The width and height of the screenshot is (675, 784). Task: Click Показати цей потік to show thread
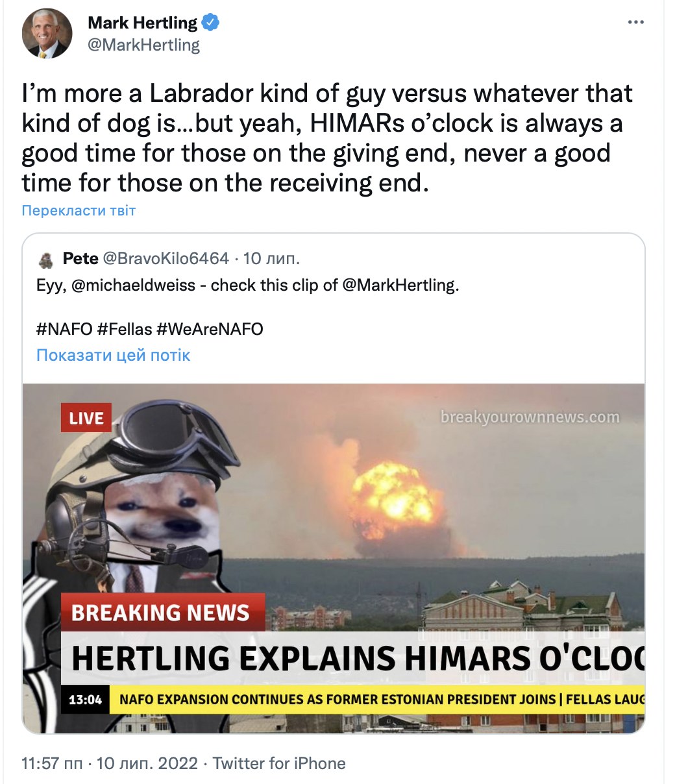pyautogui.click(x=113, y=355)
